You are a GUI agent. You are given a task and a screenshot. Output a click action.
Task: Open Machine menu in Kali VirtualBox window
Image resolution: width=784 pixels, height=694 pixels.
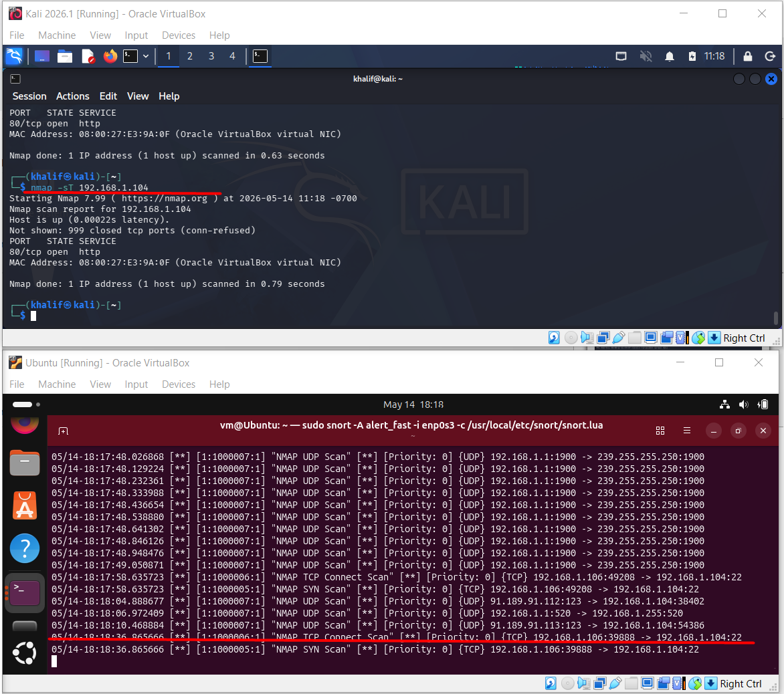pos(57,35)
